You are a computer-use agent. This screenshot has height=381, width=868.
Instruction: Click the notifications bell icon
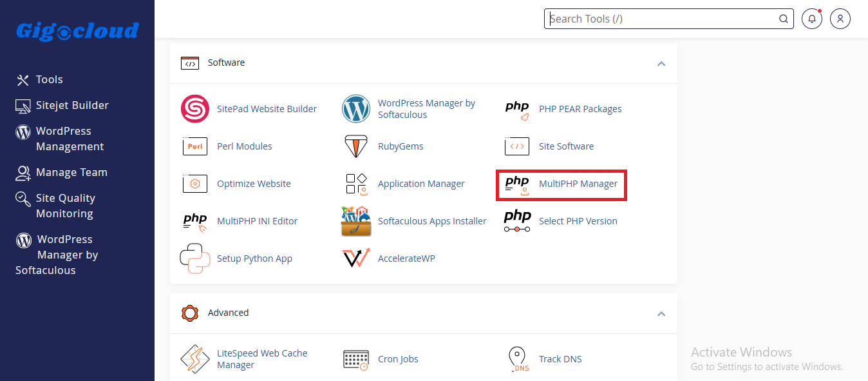812,19
